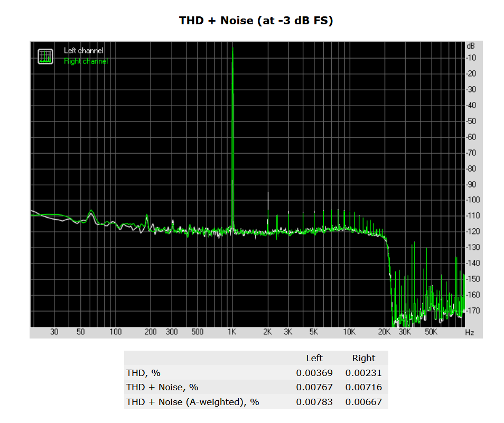Click the 100 frequency axis label
Image resolution: width=504 pixels, height=423 pixels.
(115, 332)
